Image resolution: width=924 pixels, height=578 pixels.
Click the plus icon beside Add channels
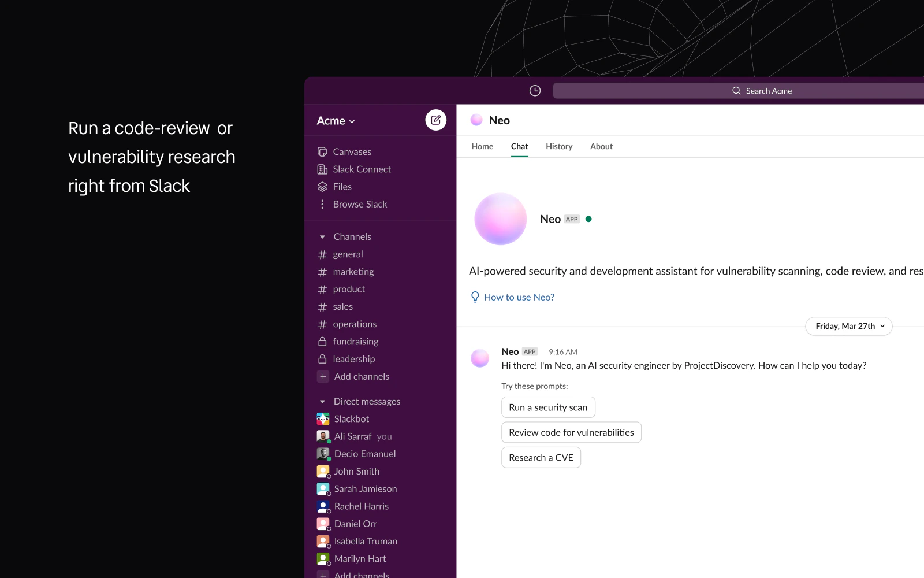point(323,376)
